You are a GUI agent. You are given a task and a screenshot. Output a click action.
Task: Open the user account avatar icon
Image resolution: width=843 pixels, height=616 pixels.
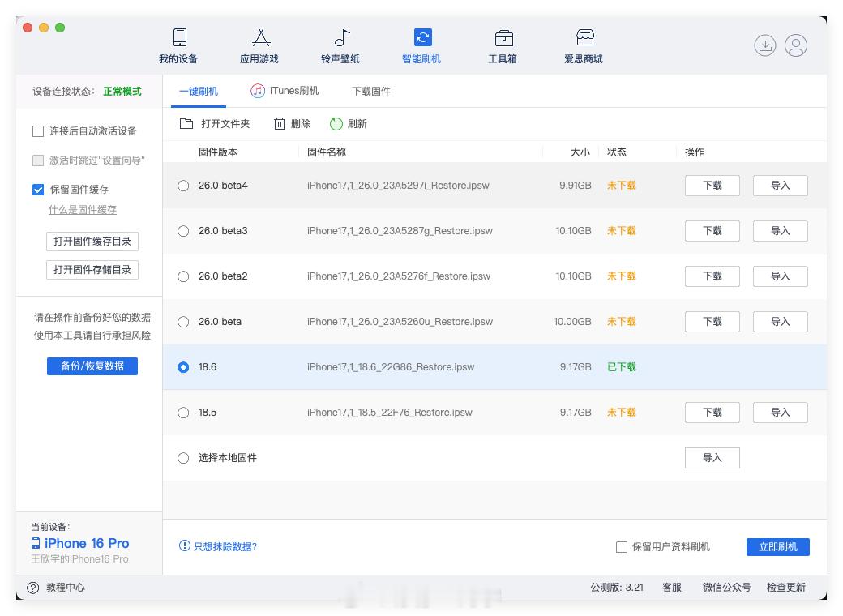tap(796, 45)
